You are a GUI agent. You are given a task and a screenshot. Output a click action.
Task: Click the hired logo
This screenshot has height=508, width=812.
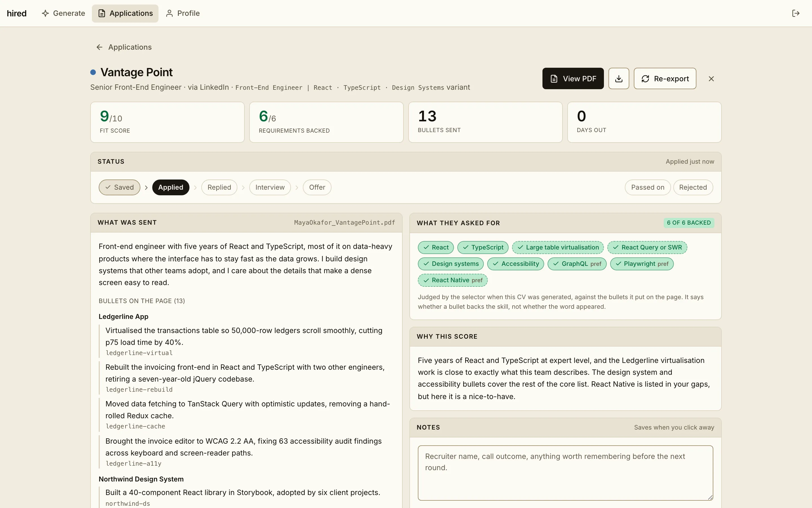pos(16,13)
